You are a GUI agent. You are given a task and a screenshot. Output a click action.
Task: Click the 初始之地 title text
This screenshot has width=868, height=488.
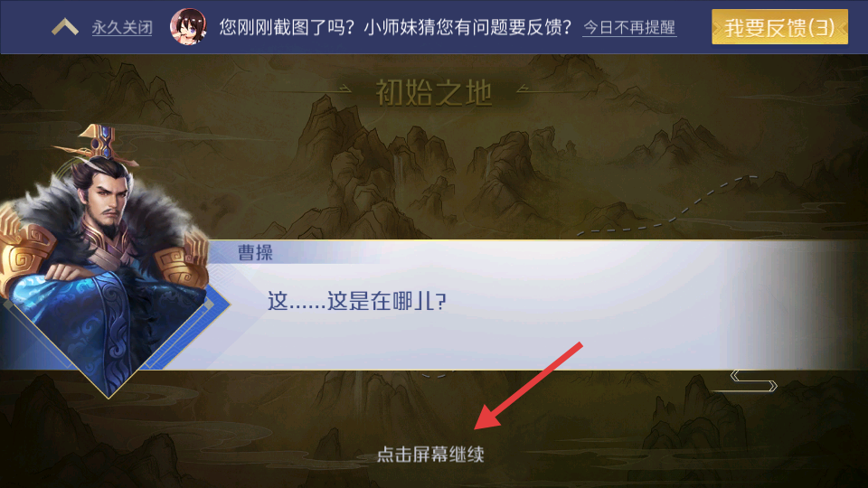pyautogui.click(x=433, y=92)
